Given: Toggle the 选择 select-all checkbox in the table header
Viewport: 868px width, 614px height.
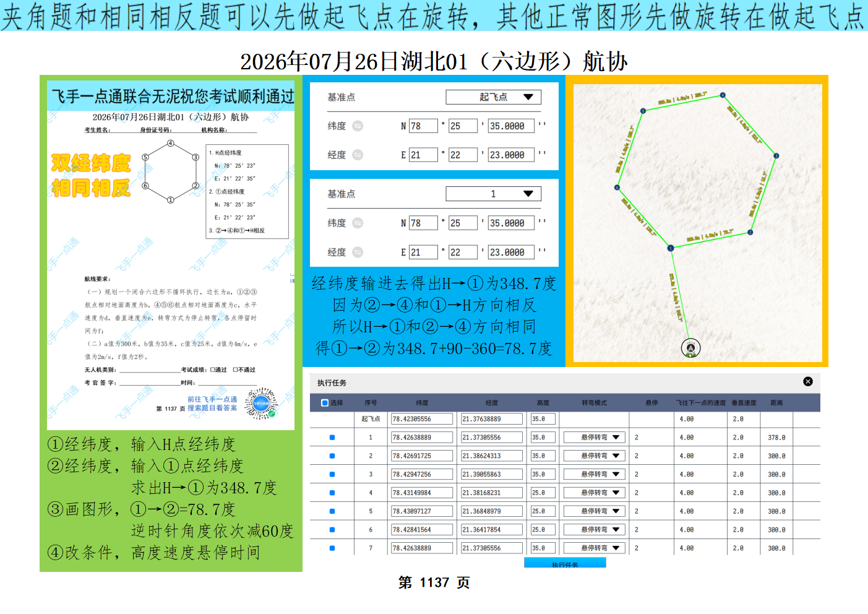Looking at the screenshot, I should pyautogui.click(x=325, y=403).
